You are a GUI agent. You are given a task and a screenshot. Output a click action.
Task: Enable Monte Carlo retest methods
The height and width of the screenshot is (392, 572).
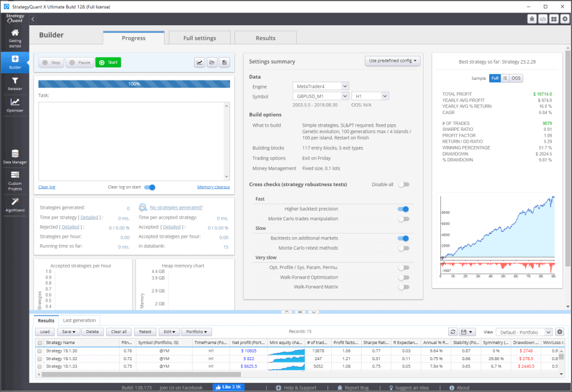coord(404,248)
